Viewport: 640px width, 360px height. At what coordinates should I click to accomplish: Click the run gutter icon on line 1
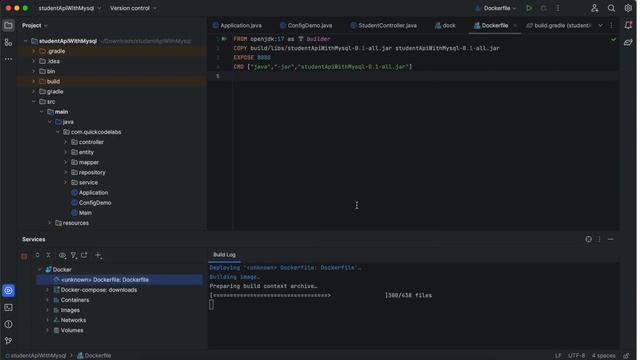pos(225,39)
